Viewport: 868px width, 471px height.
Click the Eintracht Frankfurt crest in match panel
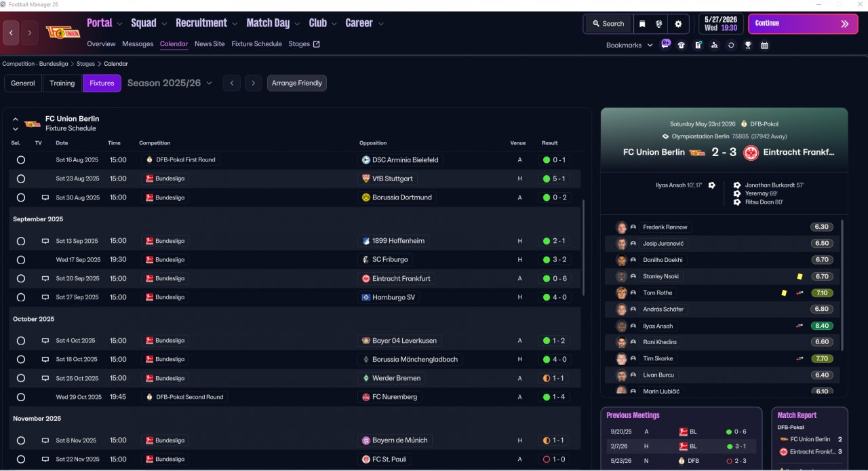click(x=751, y=153)
